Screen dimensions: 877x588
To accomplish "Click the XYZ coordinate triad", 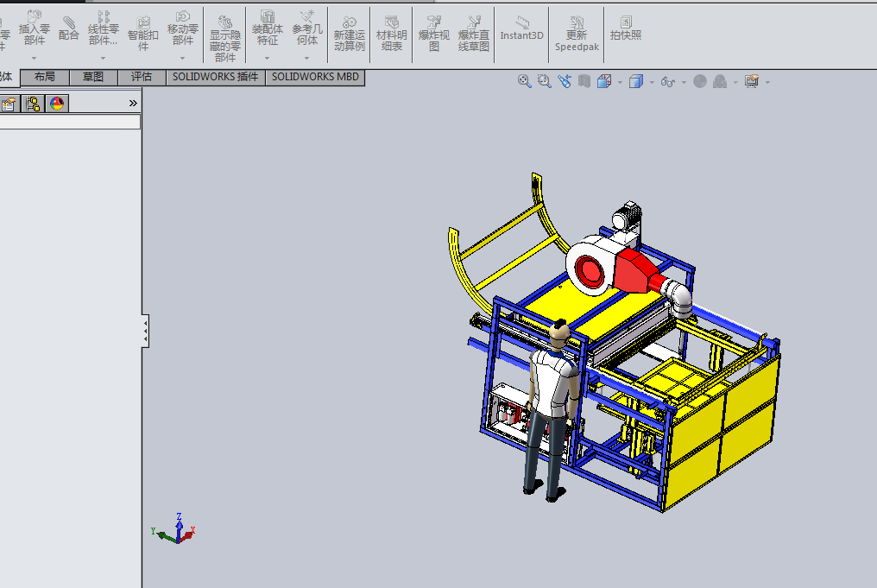I will click(x=174, y=528).
